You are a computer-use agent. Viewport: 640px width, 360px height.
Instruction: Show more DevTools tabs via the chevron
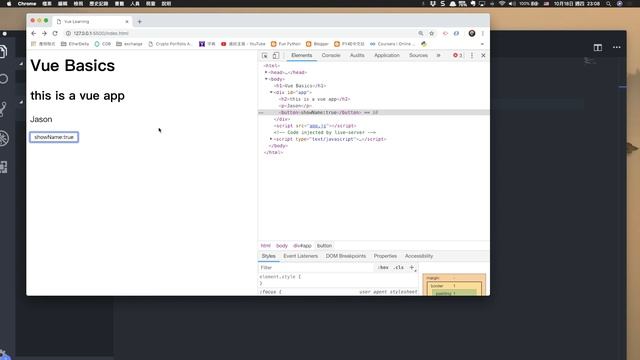[438, 56]
